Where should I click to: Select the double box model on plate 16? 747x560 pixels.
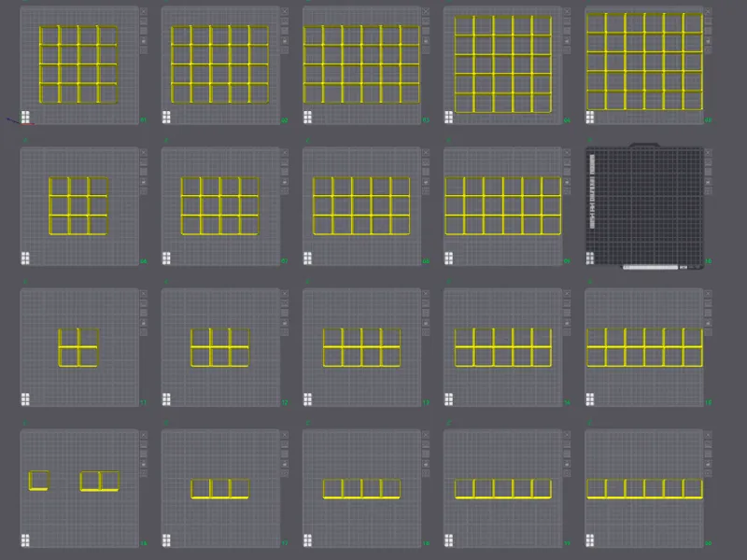coord(100,481)
